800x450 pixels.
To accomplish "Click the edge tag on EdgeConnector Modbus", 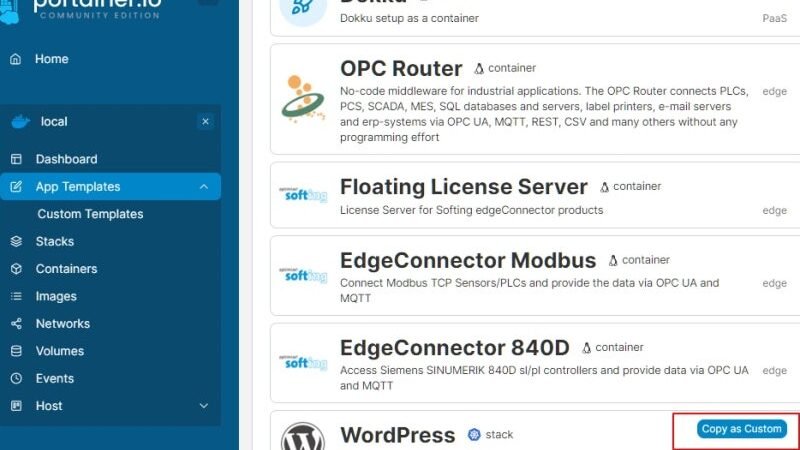I will click(x=774, y=283).
